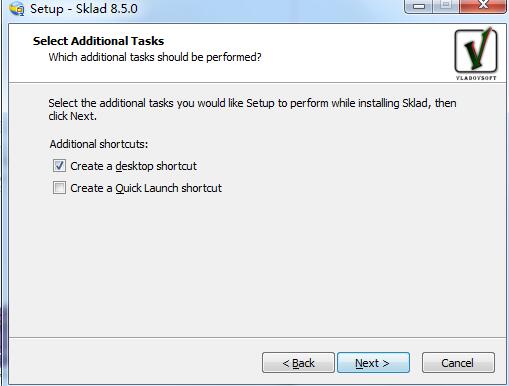Click the 'Create a Quick Launch shortcut' label
The width and height of the screenshot is (509, 386).
pyautogui.click(x=146, y=188)
